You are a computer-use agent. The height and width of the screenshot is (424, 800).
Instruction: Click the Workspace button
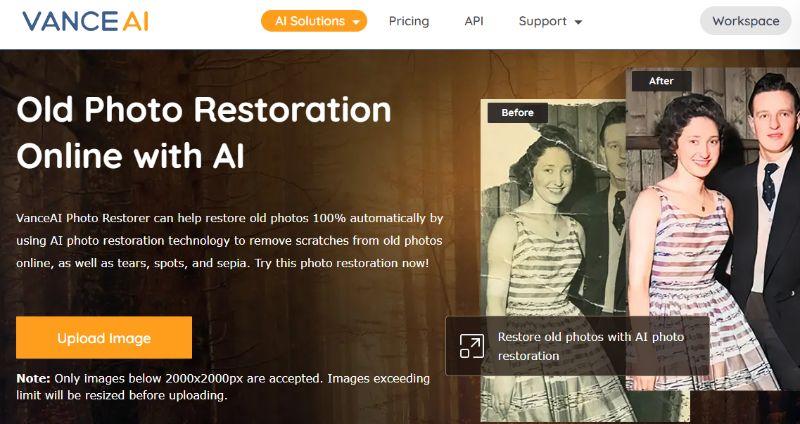coord(745,21)
